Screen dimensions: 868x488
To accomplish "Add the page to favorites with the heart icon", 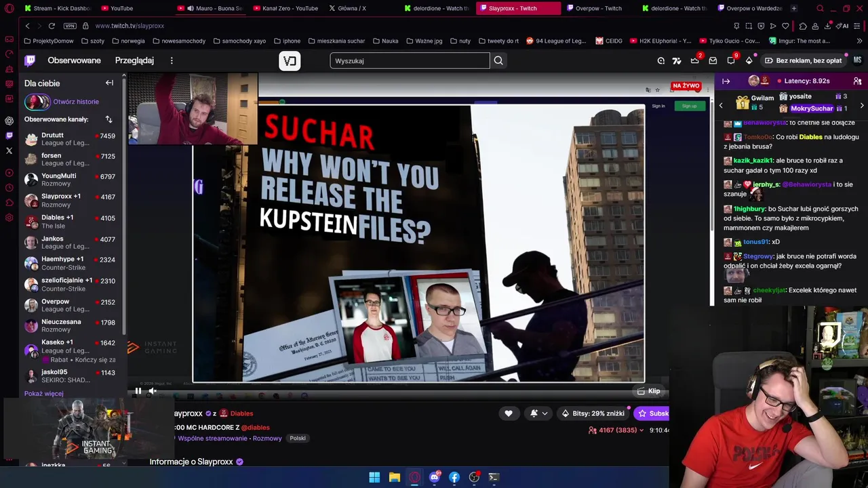I will 785,26.
